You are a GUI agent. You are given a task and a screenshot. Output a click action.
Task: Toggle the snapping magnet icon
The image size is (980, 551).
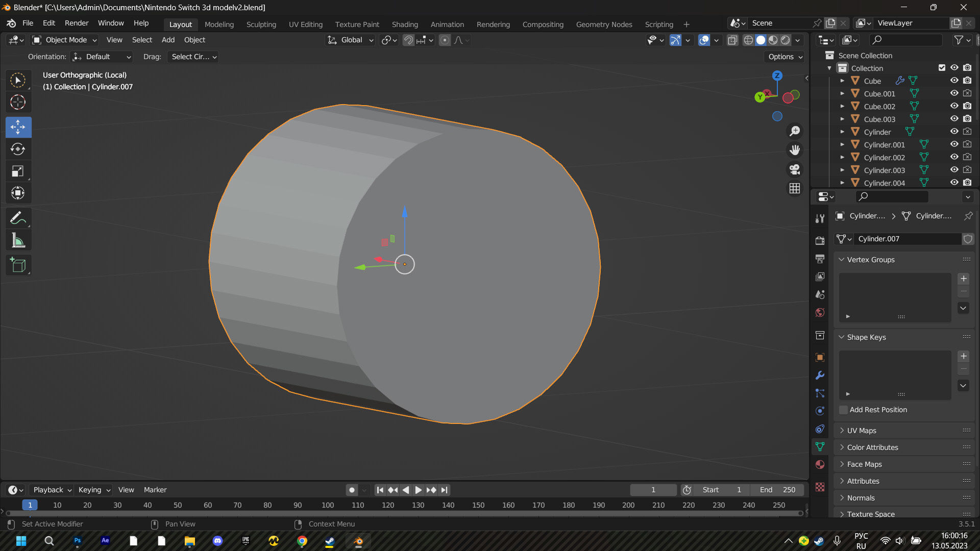[408, 40]
